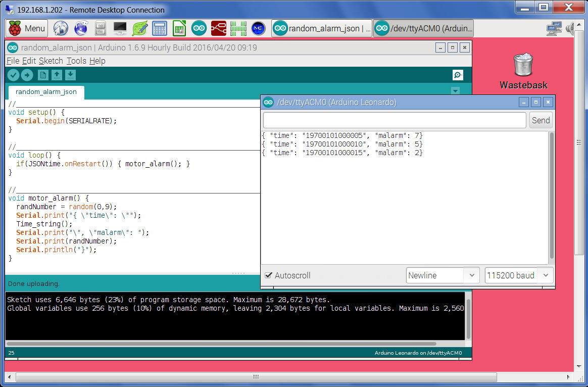
Task: Open the Raspberry Pi Menu button
Action: pos(27,28)
